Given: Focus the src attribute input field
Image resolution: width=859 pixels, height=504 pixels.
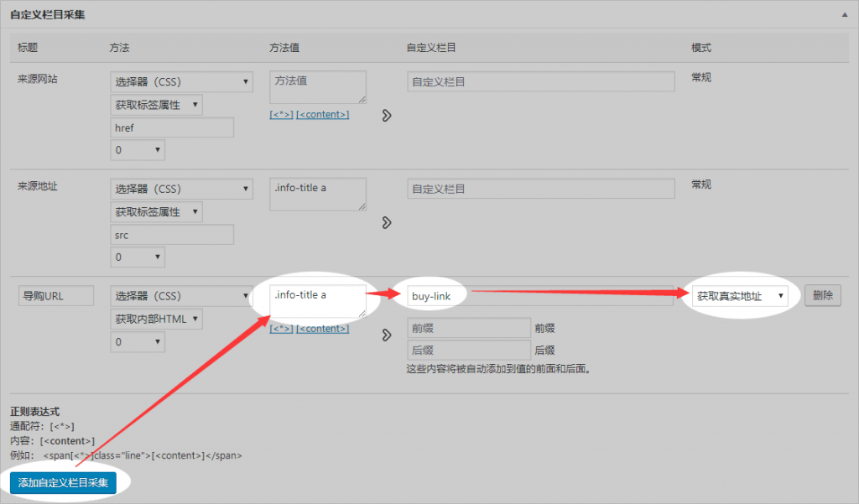Looking at the screenshot, I should coord(172,235).
